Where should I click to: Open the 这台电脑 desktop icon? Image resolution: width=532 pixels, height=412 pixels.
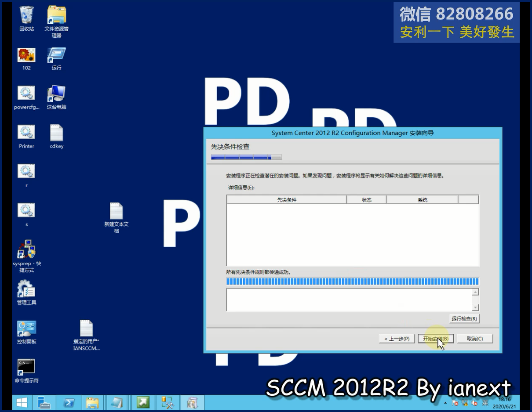click(56, 98)
